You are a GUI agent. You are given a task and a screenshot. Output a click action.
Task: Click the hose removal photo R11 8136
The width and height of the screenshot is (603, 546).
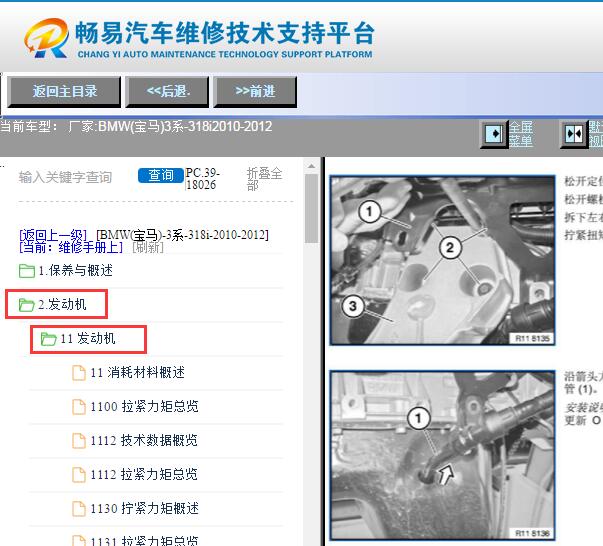[x=442, y=455]
